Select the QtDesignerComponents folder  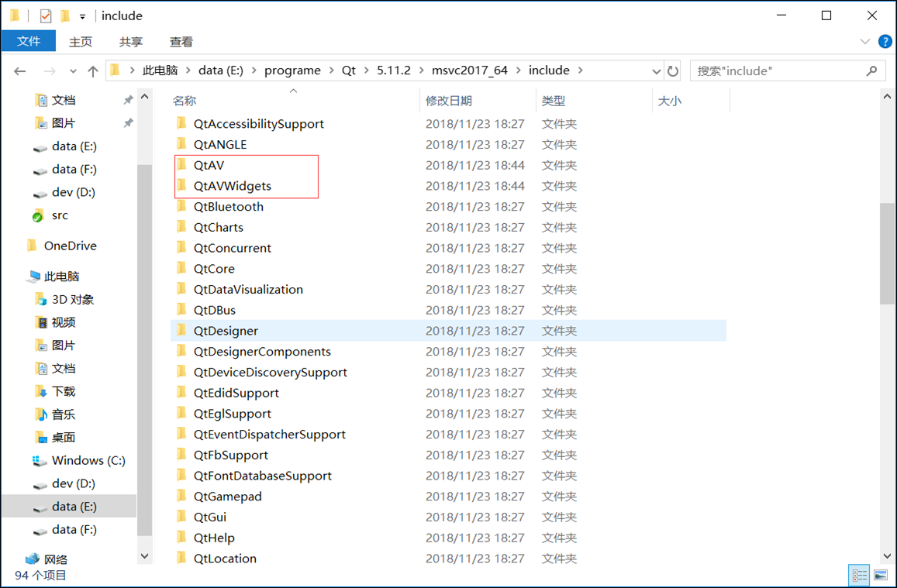[x=262, y=352]
